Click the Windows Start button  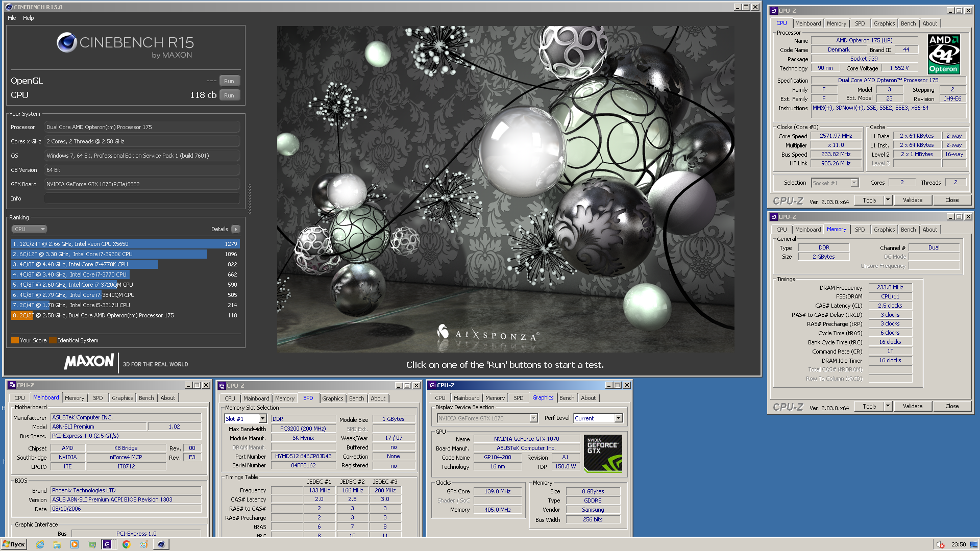point(14,544)
